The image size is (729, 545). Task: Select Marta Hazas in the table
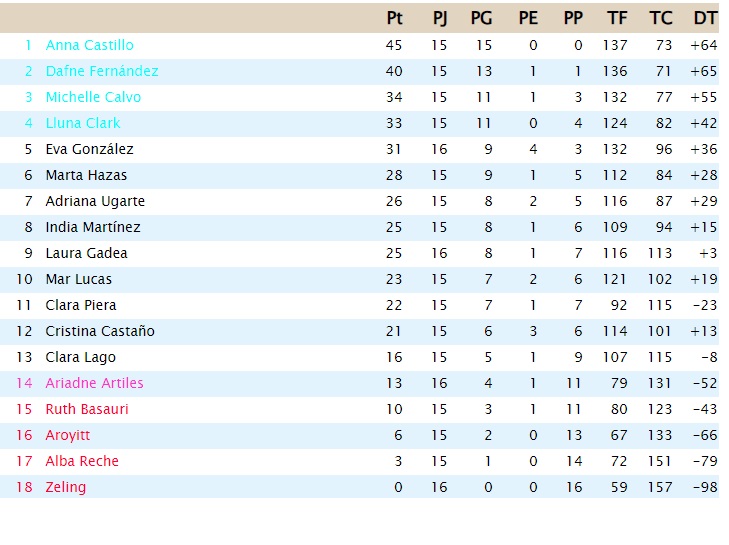86,175
